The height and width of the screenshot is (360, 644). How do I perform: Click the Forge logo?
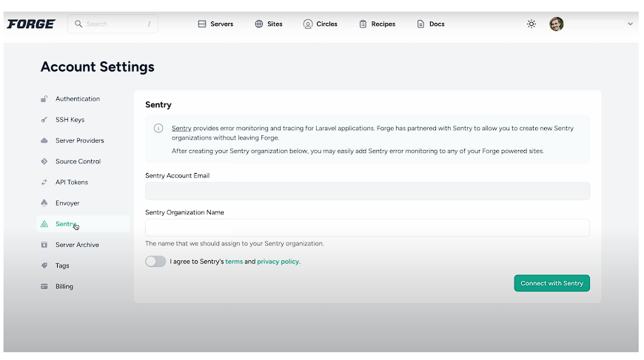pyautogui.click(x=31, y=24)
